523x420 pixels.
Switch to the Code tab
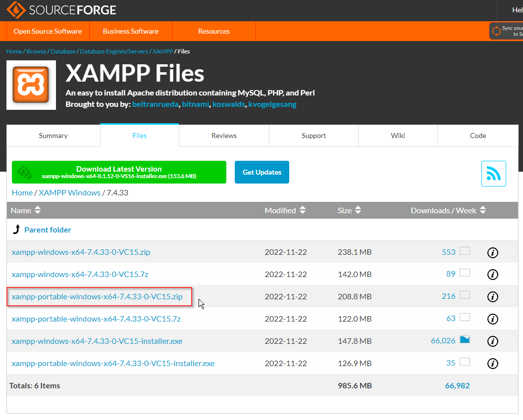coord(478,136)
